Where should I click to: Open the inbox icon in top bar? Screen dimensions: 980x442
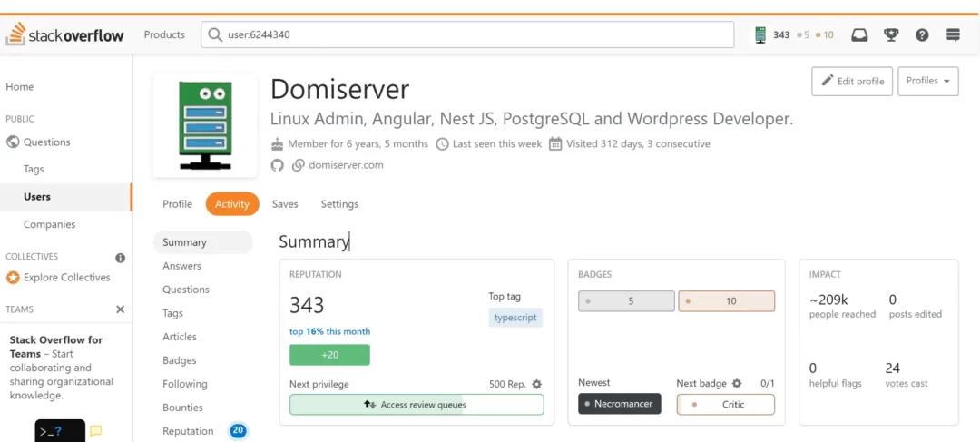(859, 35)
